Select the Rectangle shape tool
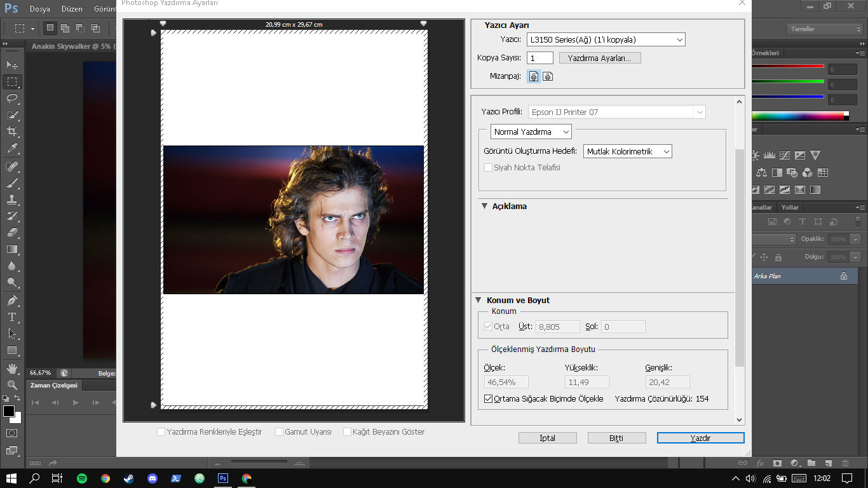Screen dimensions: 868x488 (12, 350)
